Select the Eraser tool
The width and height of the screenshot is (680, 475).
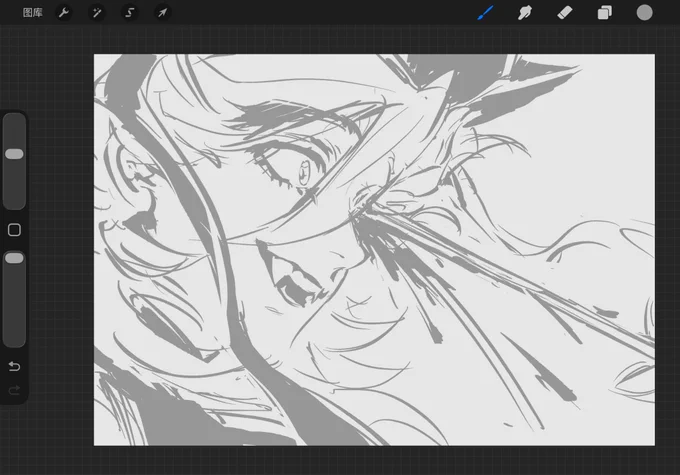point(565,13)
